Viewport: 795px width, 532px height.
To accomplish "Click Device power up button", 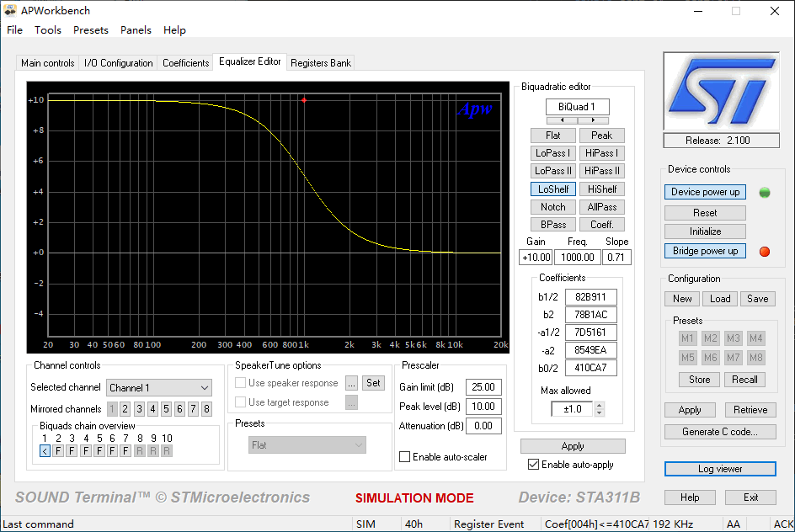I will click(x=705, y=192).
